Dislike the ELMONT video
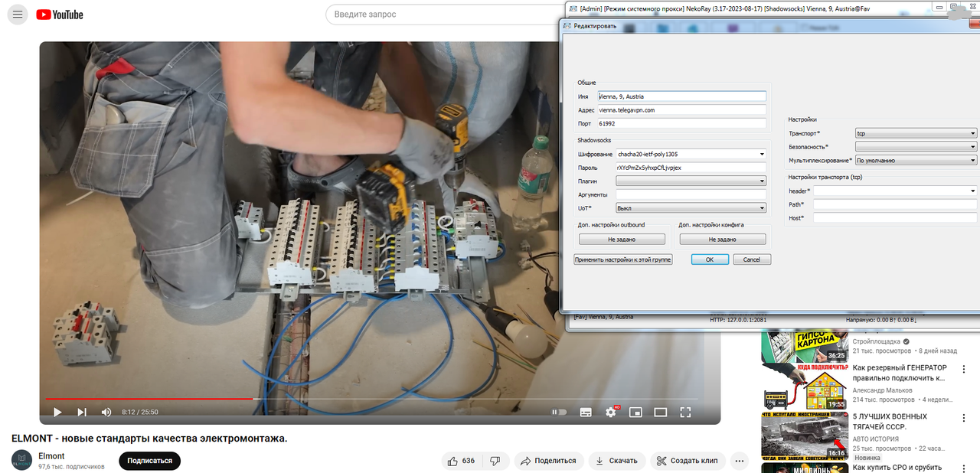 click(x=495, y=461)
